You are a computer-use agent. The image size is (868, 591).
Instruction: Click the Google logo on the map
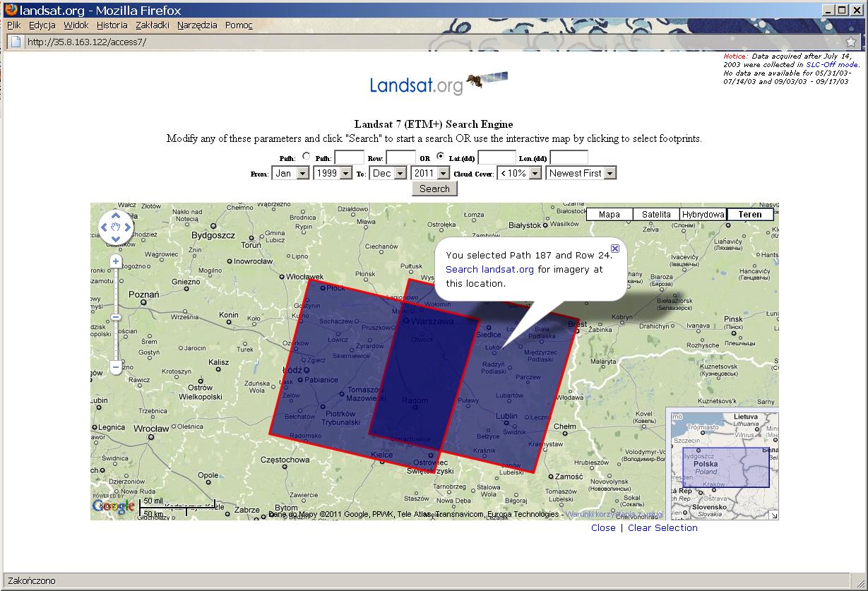pyautogui.click(x=113, y=506)
